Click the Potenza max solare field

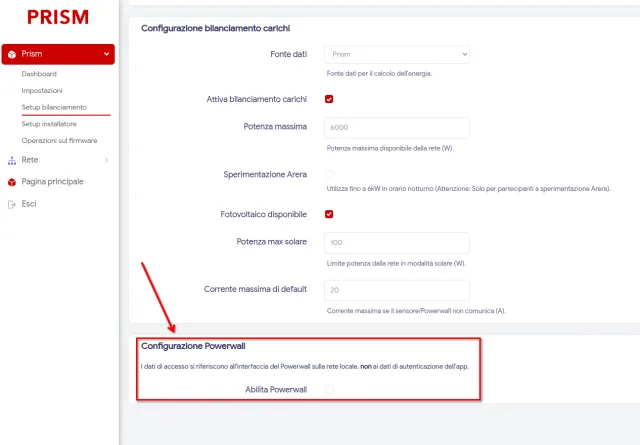pyautogui.click(x=397, y=243)
